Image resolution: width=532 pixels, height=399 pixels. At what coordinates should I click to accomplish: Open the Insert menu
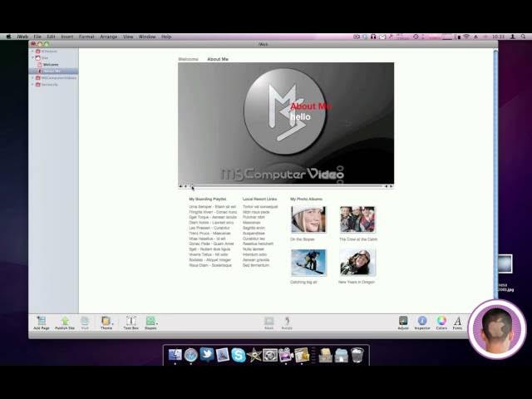[x=66, y=37]
